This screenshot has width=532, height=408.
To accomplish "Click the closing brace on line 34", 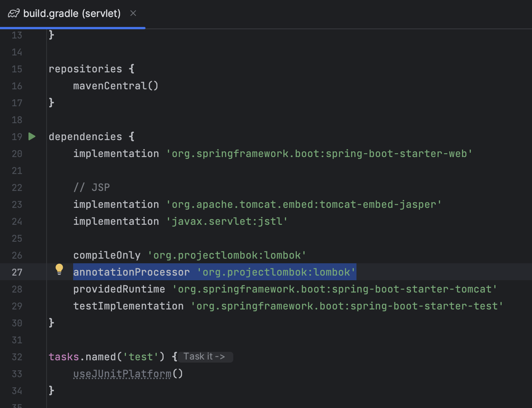I will click(x=52, y=390).
